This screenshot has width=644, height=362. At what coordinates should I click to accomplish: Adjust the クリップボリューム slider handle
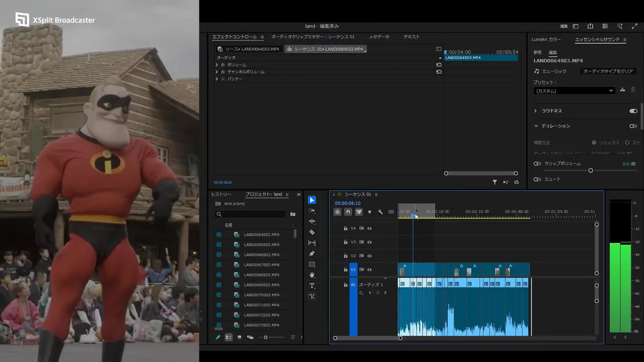tap(591, 170)
